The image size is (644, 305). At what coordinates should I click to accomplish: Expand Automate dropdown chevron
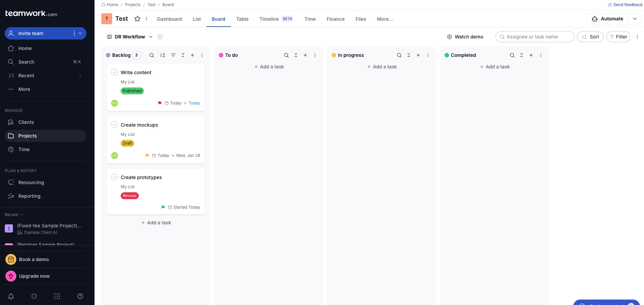pyautogui.click(x=635, y=19)
